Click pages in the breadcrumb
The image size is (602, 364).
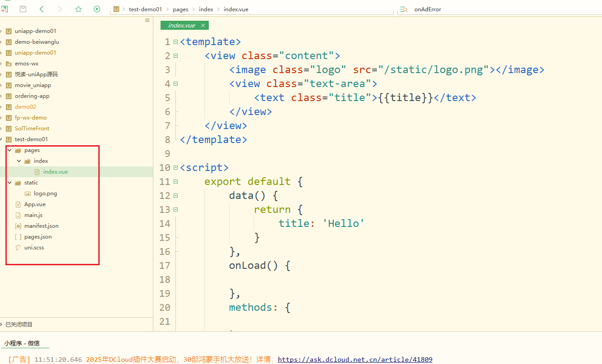[x=180, y=9]
